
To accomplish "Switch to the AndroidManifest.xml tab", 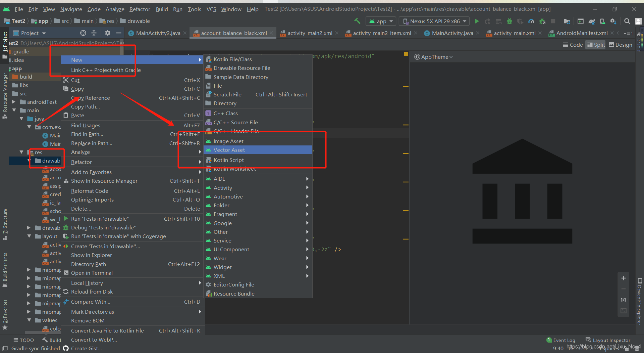I will [582, 33].
